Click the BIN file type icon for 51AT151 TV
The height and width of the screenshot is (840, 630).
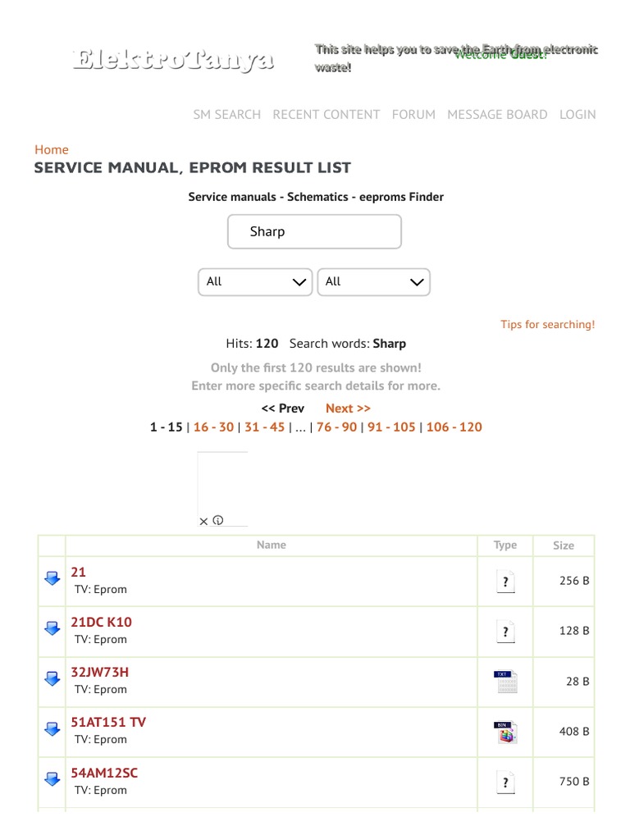[505, 732]
